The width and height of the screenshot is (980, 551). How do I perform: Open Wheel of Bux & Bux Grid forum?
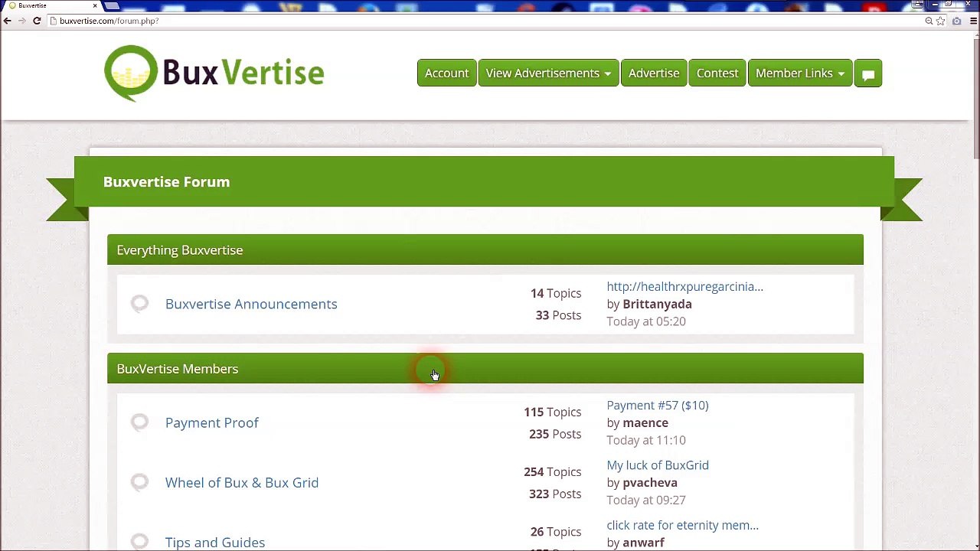click(x=242, y=482)
